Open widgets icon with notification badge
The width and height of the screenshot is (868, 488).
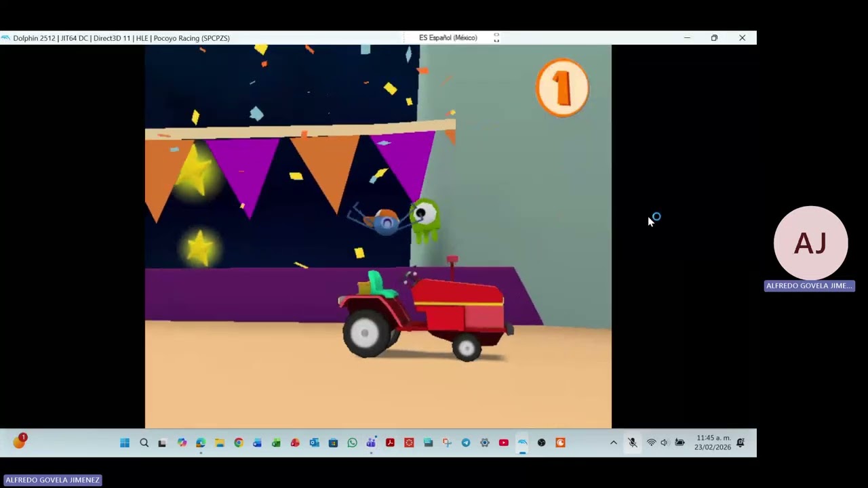coord(19,442)
